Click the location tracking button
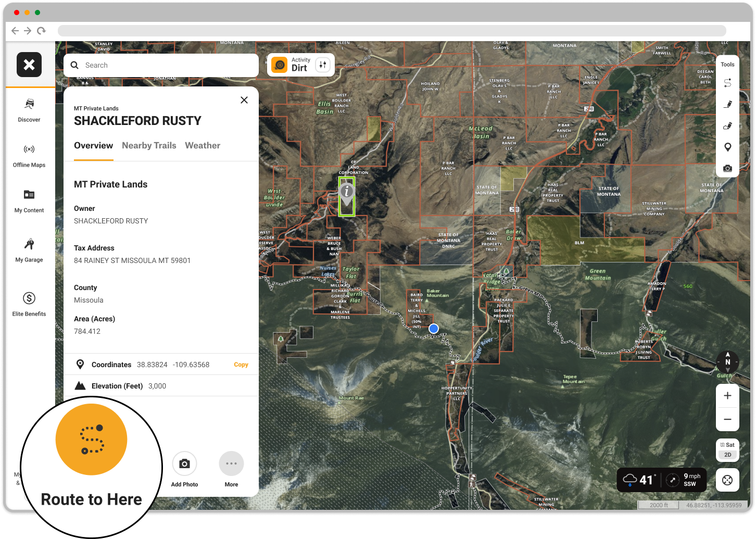The height and width of the screenshot is (539, 756). tap(727, 480)
